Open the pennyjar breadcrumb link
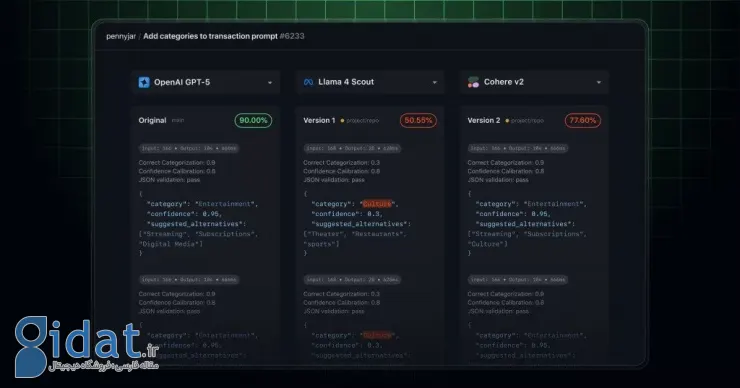 click(x=121, y=36)
